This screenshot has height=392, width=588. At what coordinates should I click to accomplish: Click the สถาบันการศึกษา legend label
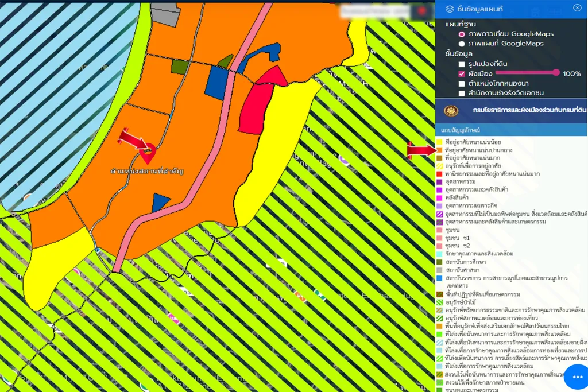pos(466,262)
